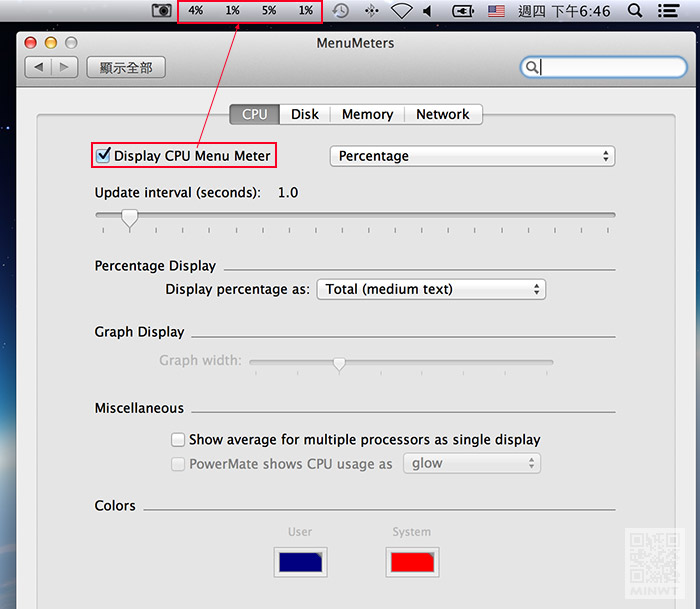The width and height of the screenshot is (700, 609).
Task: Open the battery charging status icon
Action: coord(462,11)
